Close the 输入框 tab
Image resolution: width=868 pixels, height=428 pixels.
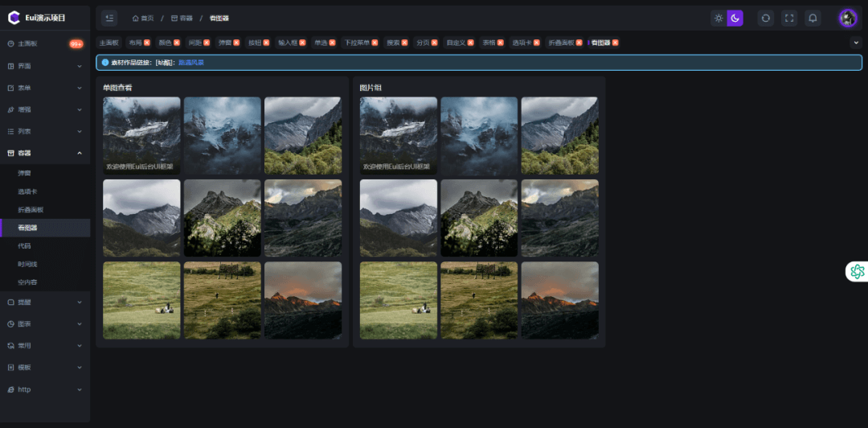coord(303,43)
